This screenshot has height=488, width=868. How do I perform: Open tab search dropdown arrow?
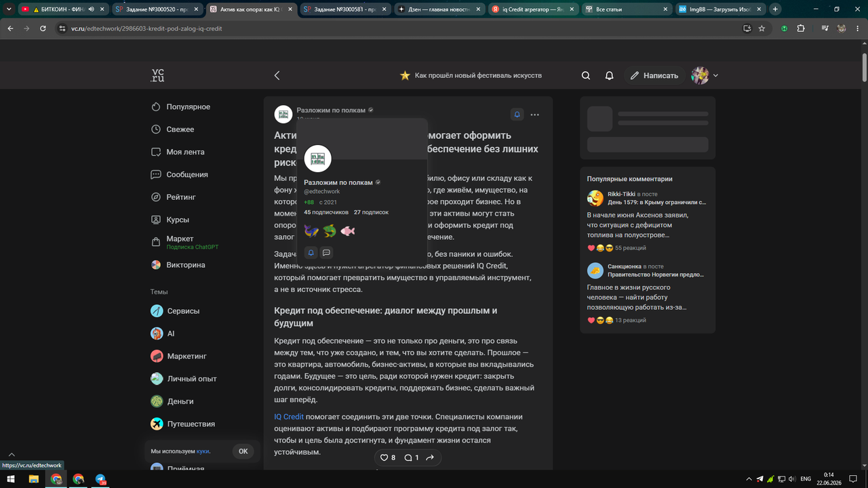click(9, 9)
